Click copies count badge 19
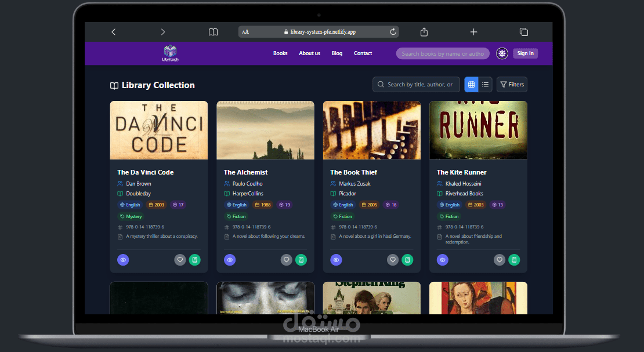This screenshot has width=644, height=352. pyautogui.click(x=285, y=205)
